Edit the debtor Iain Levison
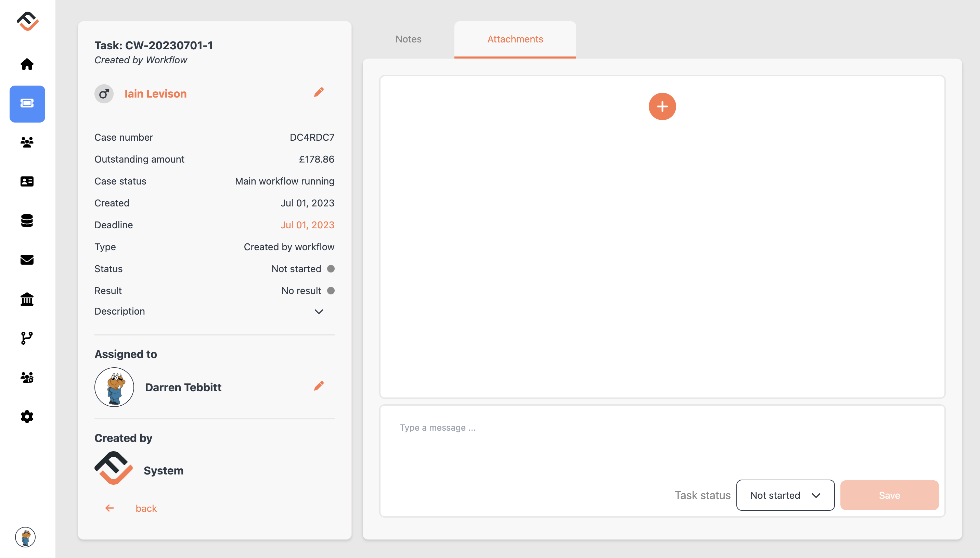The image size is (980, 558). coord(318,93)
